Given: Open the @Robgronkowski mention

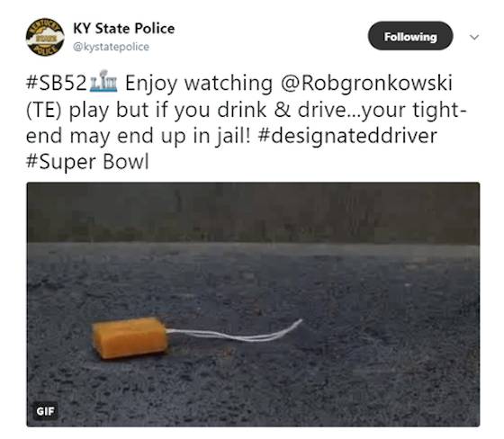Looking at the screenshot, I should point(366,84).
